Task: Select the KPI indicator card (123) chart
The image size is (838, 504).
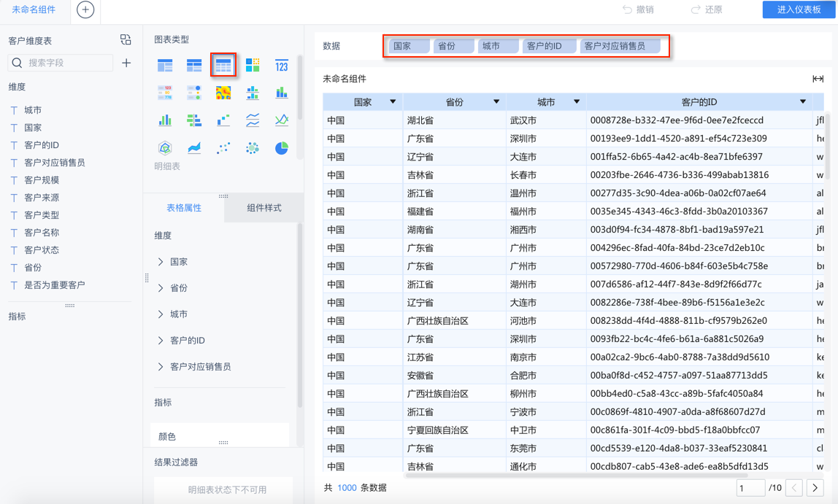Action: pyautogui.click(x=282, y=65)
